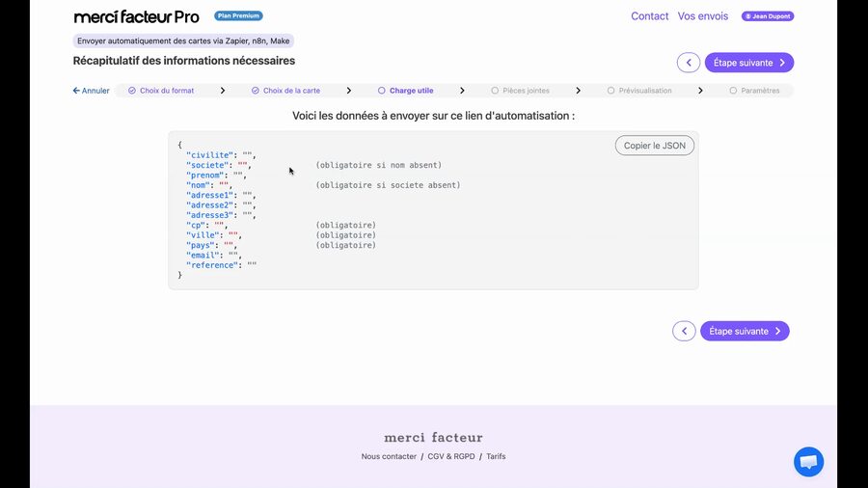Open the Jean Dupont account badge

(768, 16)
